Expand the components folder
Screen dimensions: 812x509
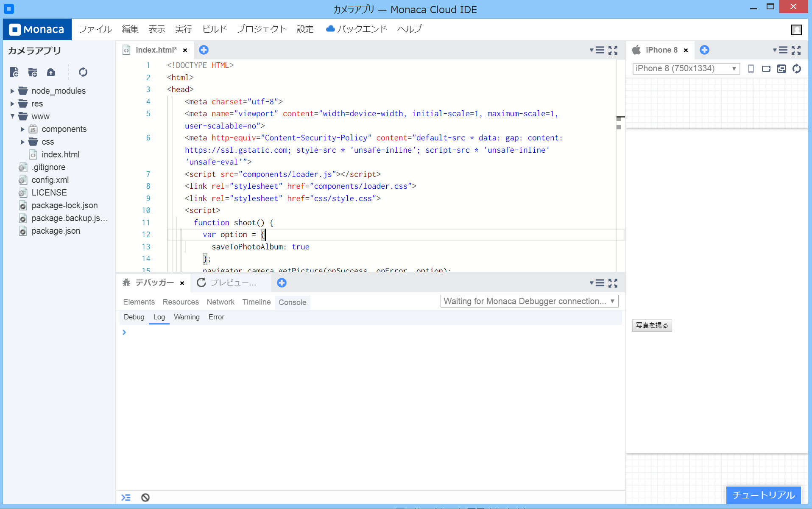click(22, 129)
